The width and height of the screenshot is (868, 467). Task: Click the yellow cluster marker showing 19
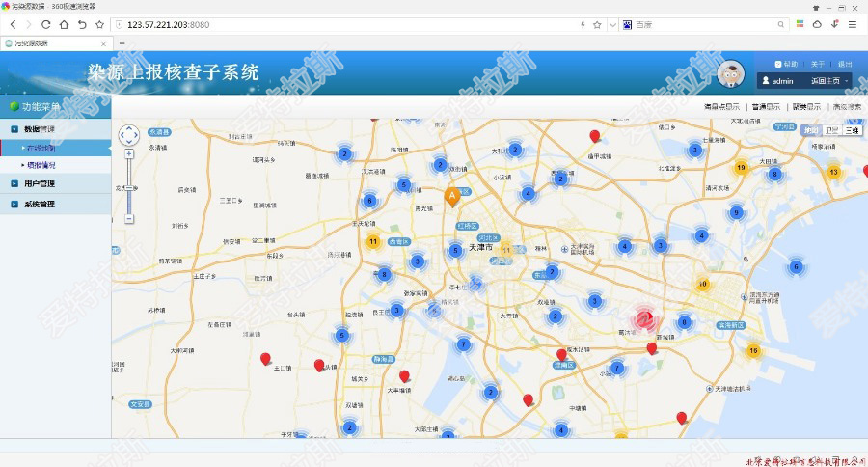[741, 168]
